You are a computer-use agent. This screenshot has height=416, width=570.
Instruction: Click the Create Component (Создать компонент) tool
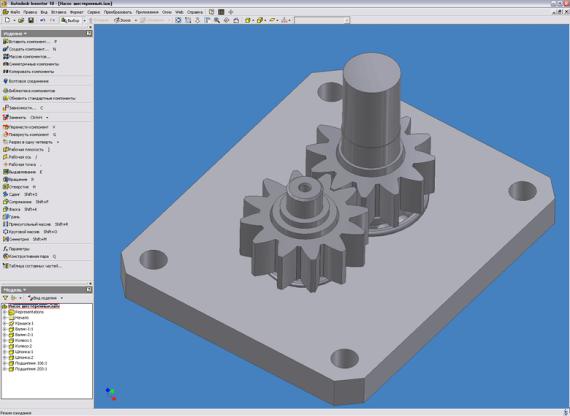(x=29, y=49)
